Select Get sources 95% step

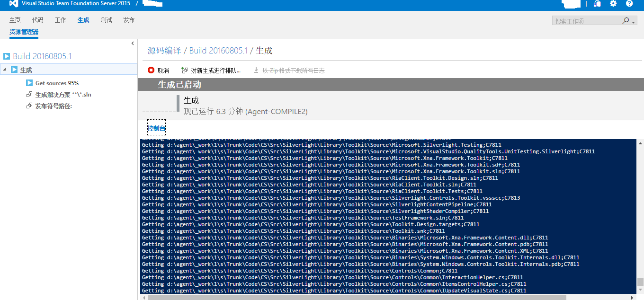click(57, 83)
